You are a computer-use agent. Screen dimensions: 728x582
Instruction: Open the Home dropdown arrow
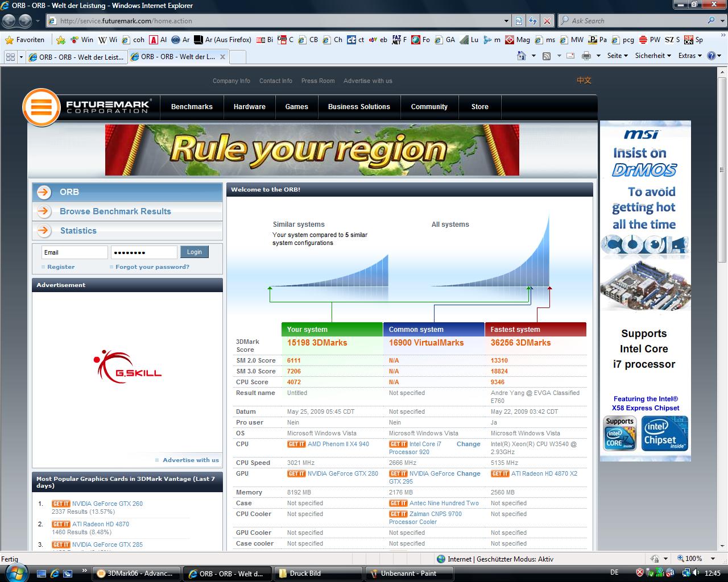pyautogui.click(x=533, y=56)
